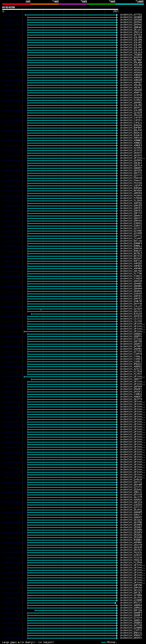Select the UniRef100_A8WGK7 label

pyautogui.click(x=131, y=397)
